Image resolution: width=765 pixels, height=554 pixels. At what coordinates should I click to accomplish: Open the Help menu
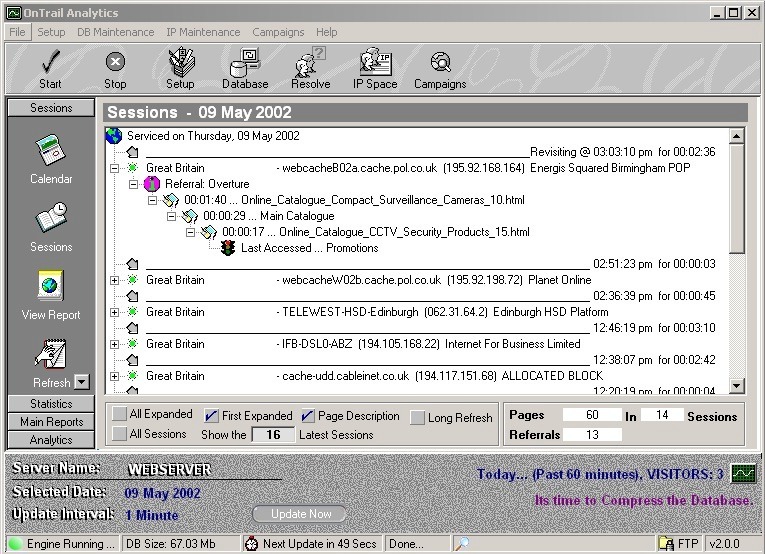[326, 32]
